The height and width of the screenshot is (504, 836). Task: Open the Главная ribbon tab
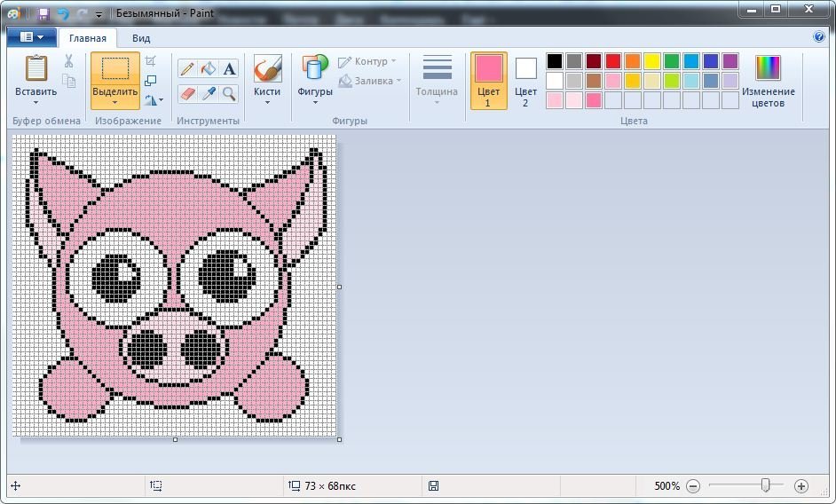click(x=88, y=38)
